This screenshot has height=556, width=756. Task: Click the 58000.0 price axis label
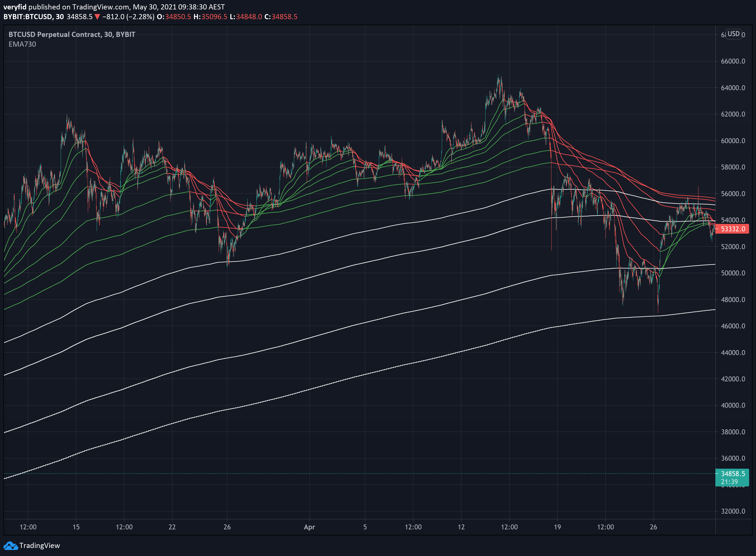click(733, 167)
